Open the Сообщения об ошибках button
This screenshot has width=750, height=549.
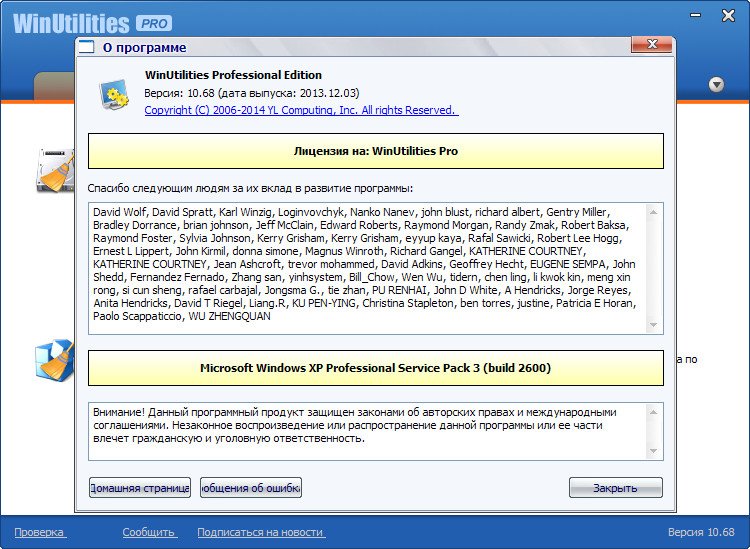pos(251,488)
